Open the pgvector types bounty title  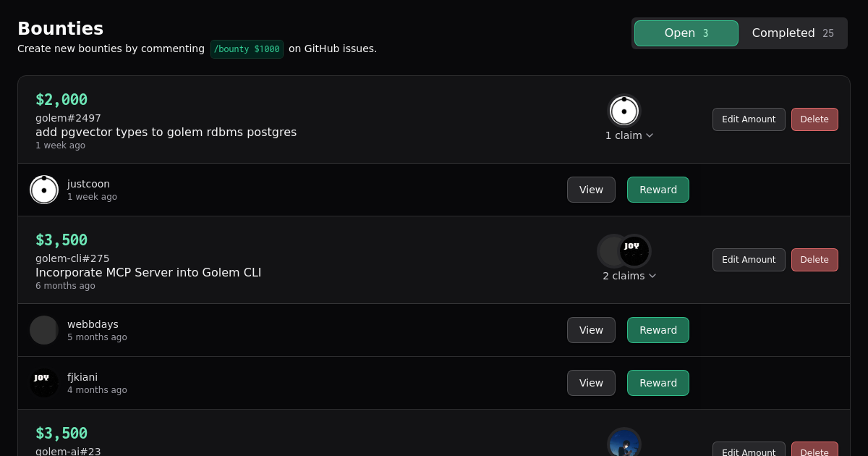coord(166,132)
